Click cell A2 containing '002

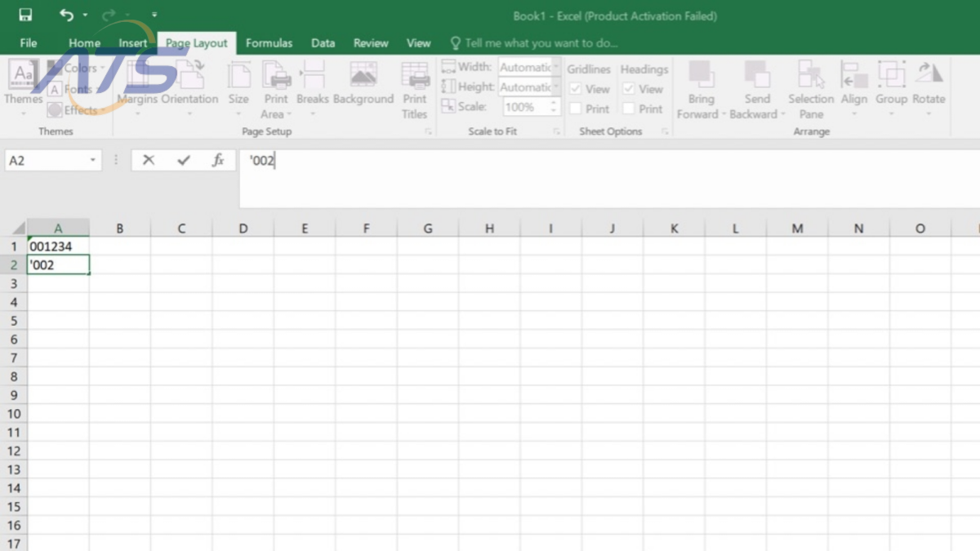(58, 264)
